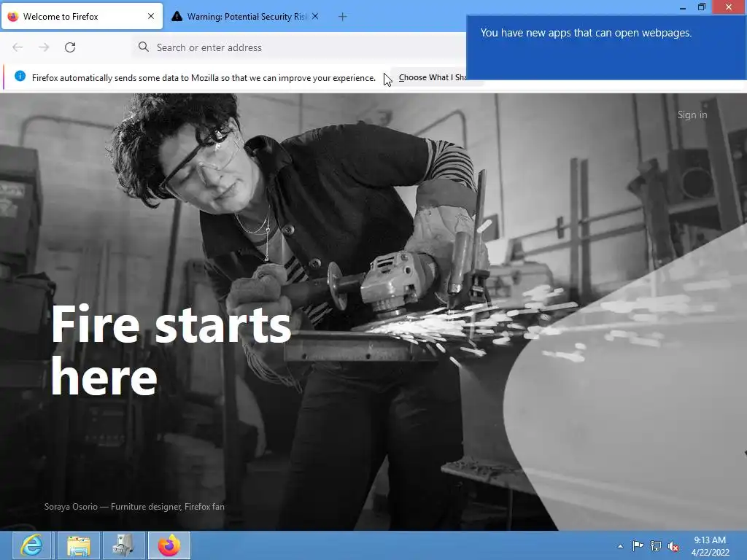Viewport: 747px width, 560px height.
Task: Click the blue info icon in notification bar
Action: 20,76
